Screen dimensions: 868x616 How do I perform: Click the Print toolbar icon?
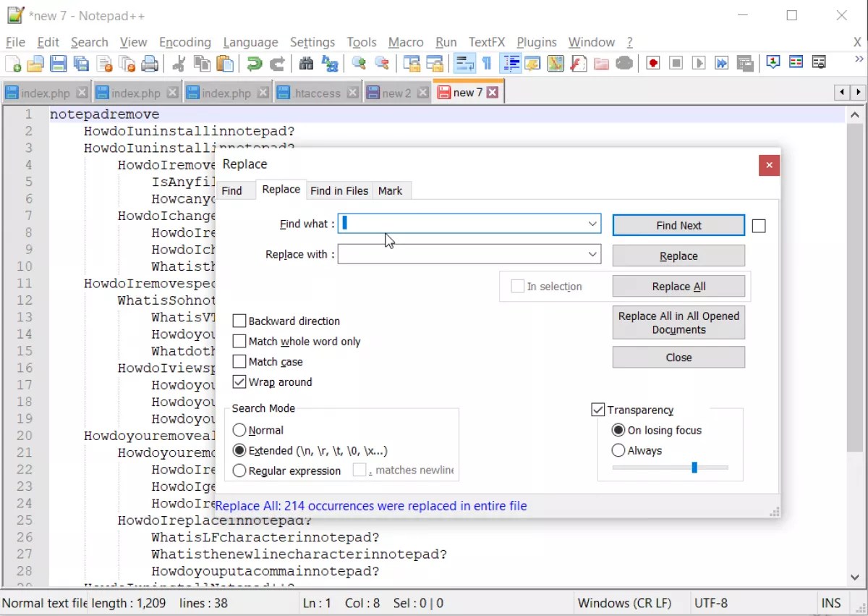tap(150, 64)
